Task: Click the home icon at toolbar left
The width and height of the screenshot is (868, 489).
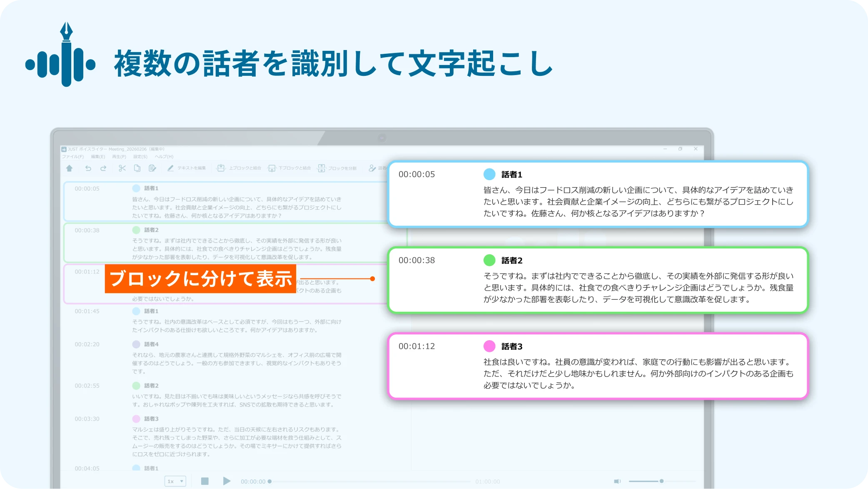Action: click(69, 168)
